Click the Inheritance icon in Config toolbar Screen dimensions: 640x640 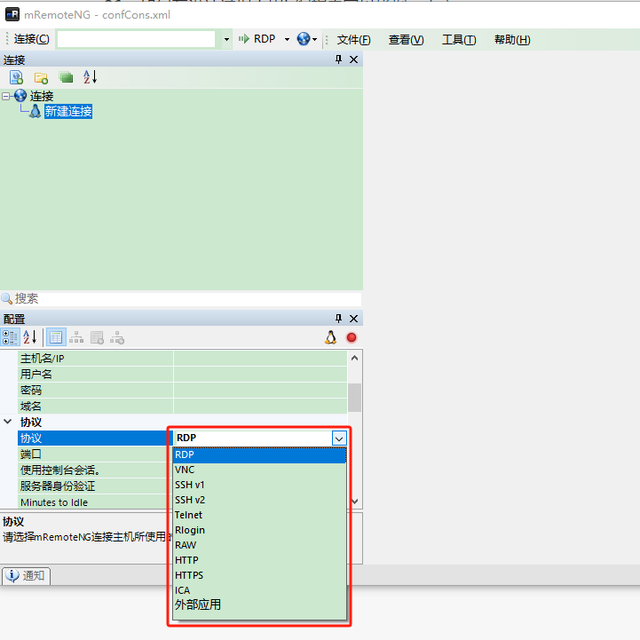[x=76, y=338]
